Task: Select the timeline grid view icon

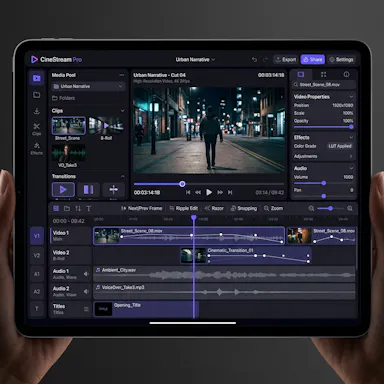Action: pos(56,208)
